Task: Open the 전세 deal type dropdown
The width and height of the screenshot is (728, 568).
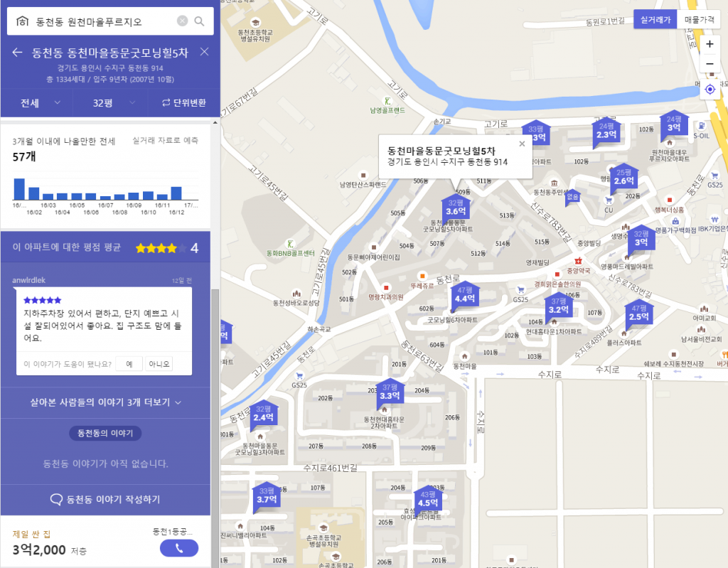Action: (x=37, y=102)
